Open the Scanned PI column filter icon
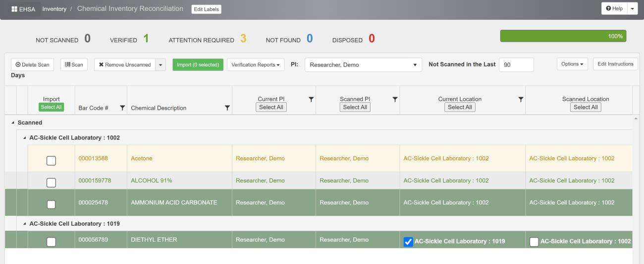The image size is (644, 264). tap(395, 100)
